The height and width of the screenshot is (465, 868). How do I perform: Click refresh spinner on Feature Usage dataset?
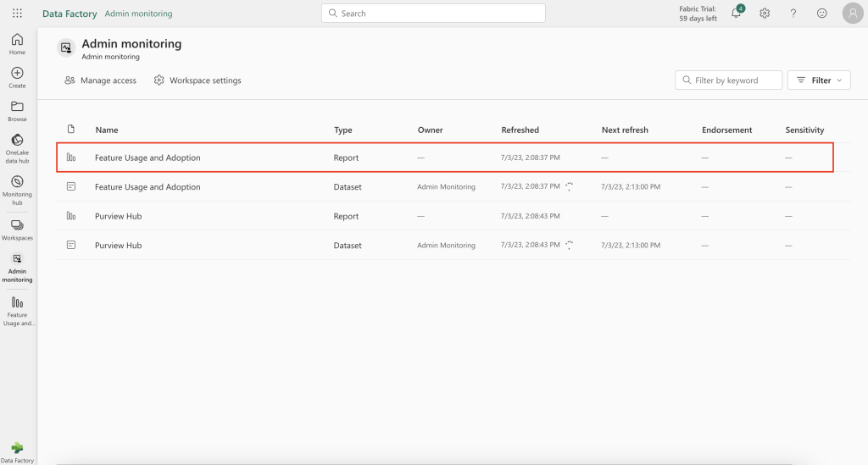tap(569, 186)
